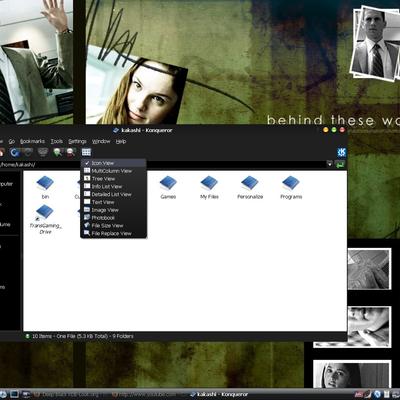Open the Window menu
Screen dimensions: 400x400
[101, 141]
